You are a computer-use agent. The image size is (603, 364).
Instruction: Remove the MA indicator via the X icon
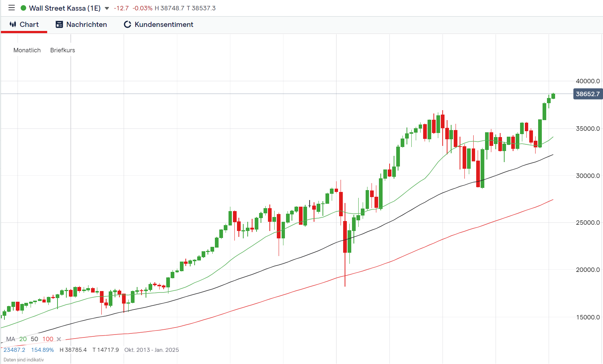click(x=59, y=339)
